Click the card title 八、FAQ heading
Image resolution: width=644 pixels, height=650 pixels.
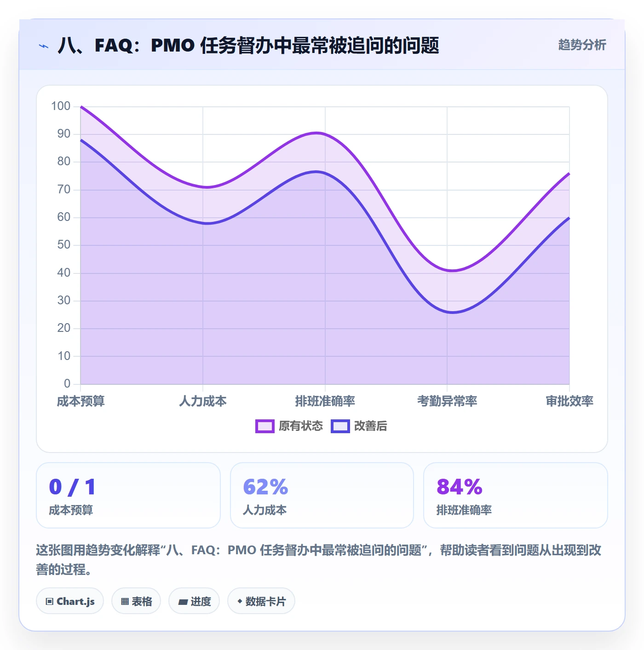click(x=248, y=46)
